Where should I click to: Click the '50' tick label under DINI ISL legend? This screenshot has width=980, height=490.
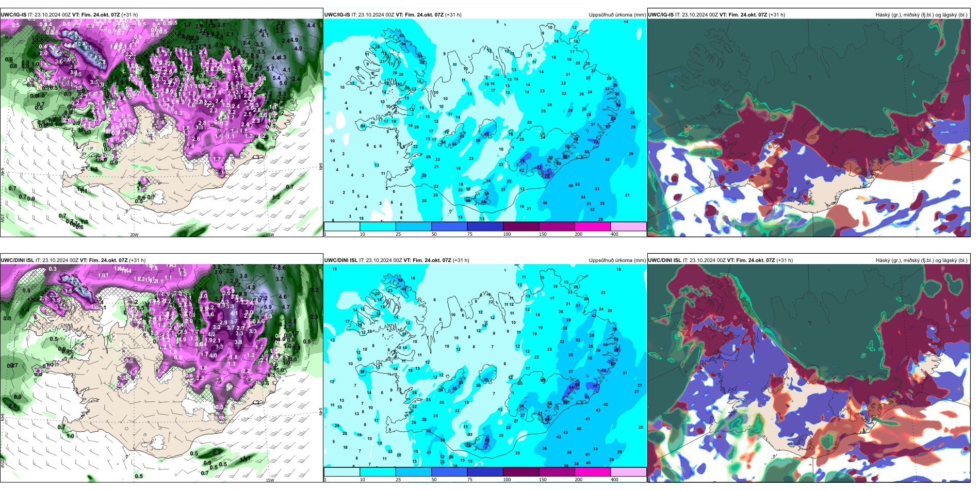point(434,480)
